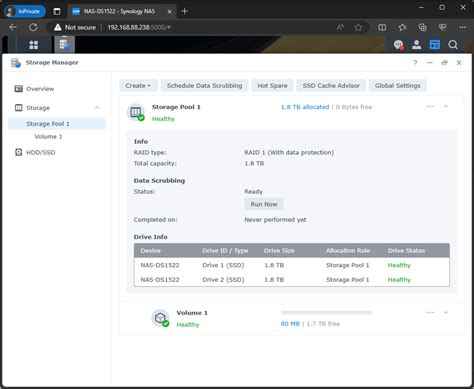Click the Volume 1 usage bar
The width and height of the screenshot is (474, 389).
click(x=326, y=313)
